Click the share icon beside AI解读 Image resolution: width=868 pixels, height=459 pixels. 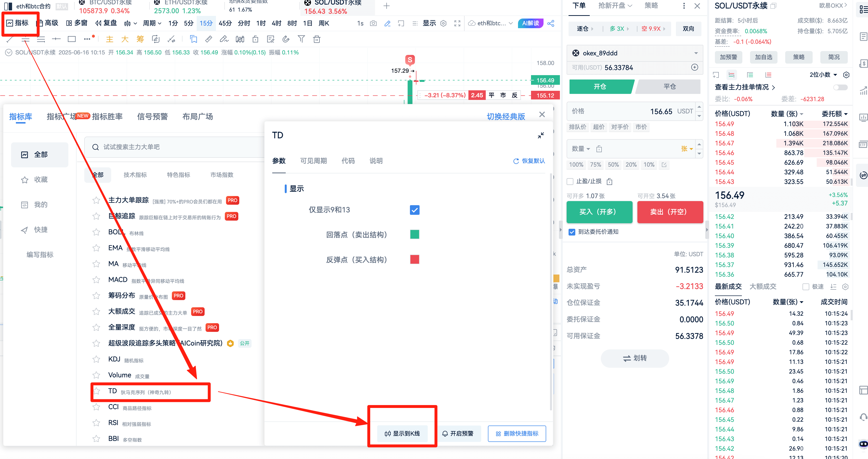[551, 23]
